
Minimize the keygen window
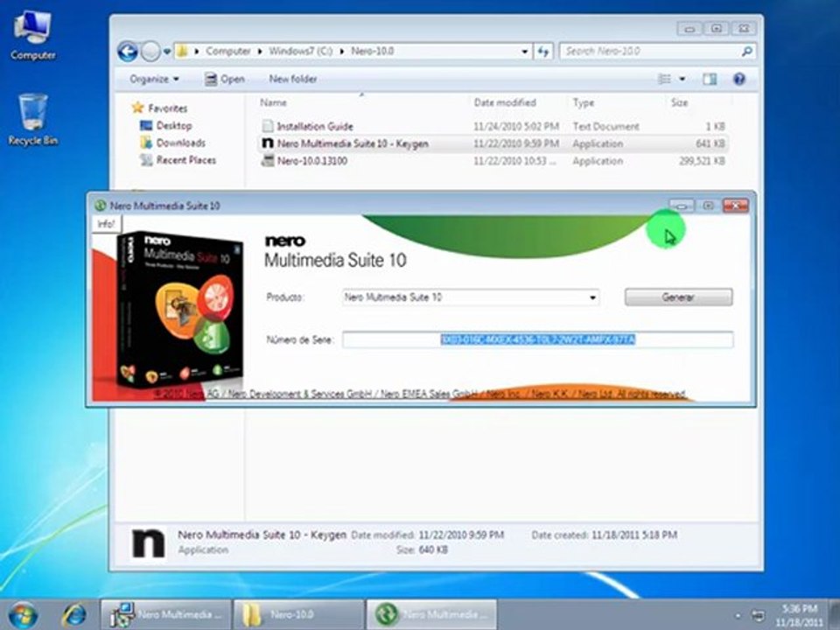(682, 206)
